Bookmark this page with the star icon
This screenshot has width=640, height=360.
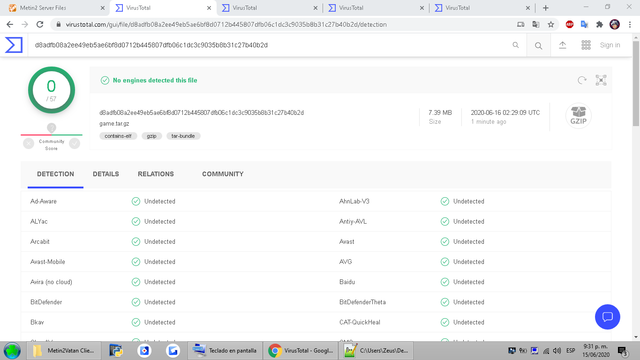coord(551,24)
